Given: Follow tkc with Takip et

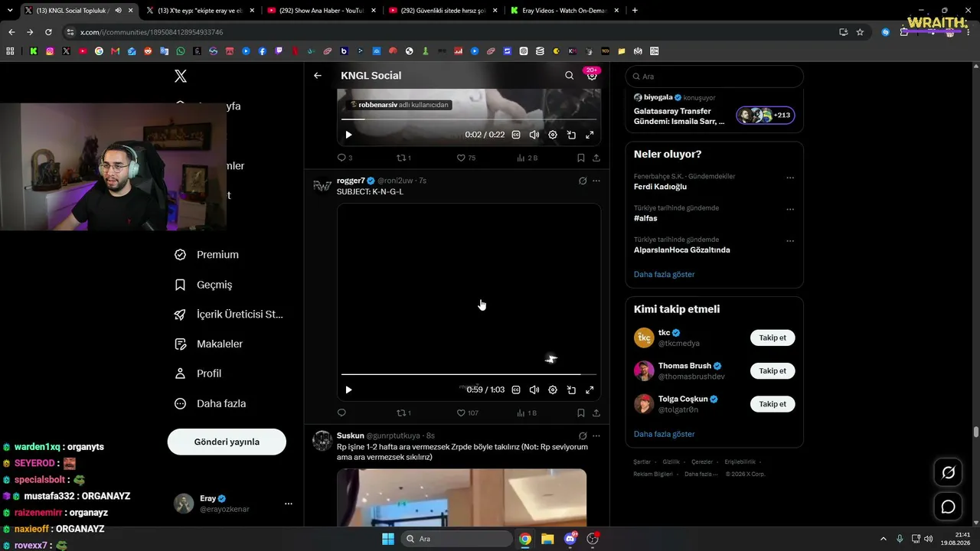Looking at the screenshot, I should pyautogui.click(x=773, y=337).
